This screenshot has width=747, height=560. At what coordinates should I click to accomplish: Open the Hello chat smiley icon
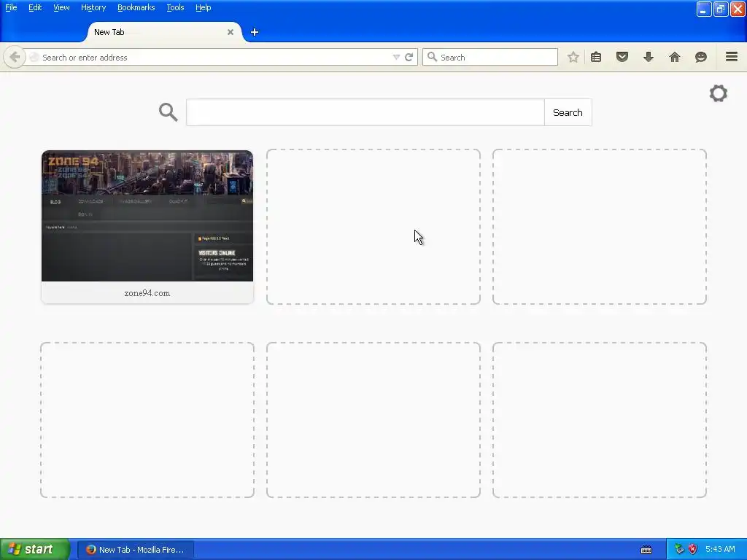coord(701,57)
